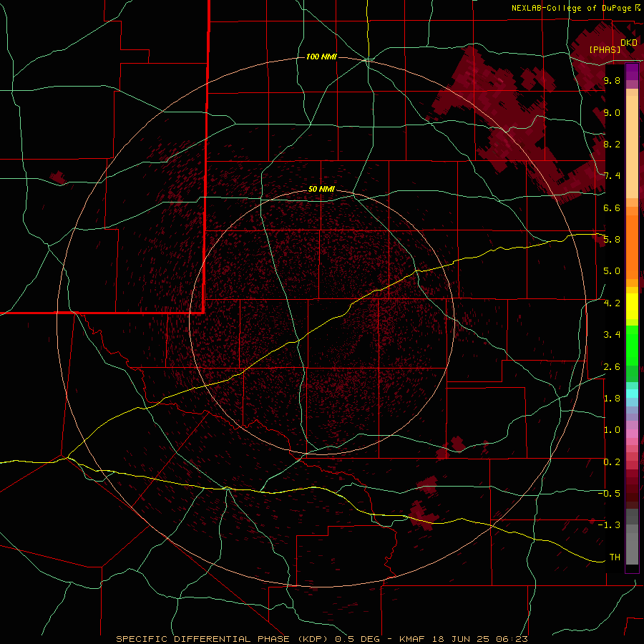644x644 pixels.
Task: Click the 8.2 value on color scale
Action: pyautogui.click(x=612, y=144)
